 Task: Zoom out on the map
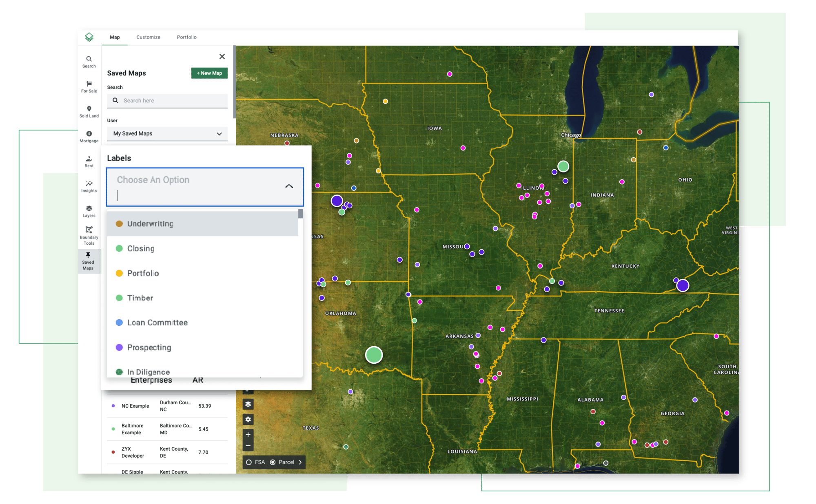[248, 446]
